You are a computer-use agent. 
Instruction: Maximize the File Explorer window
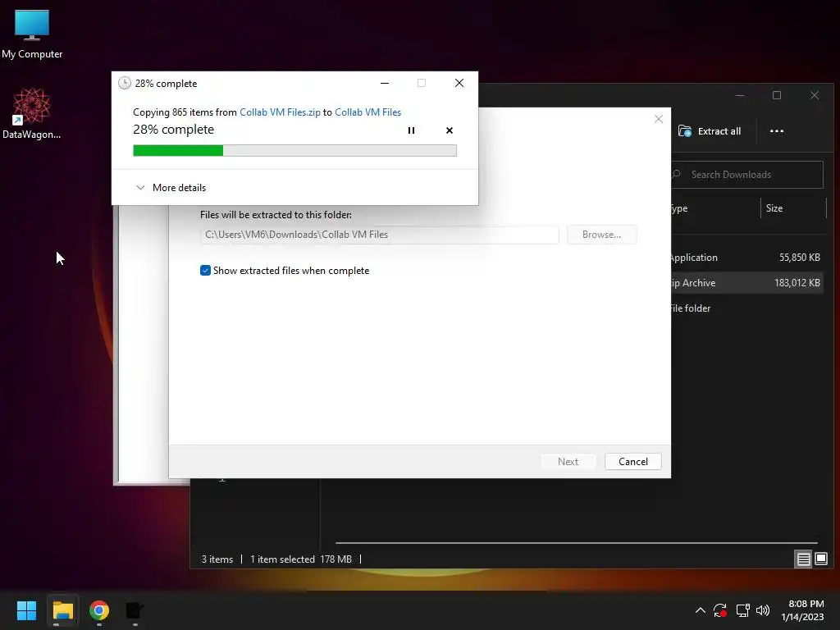(777, 95)
